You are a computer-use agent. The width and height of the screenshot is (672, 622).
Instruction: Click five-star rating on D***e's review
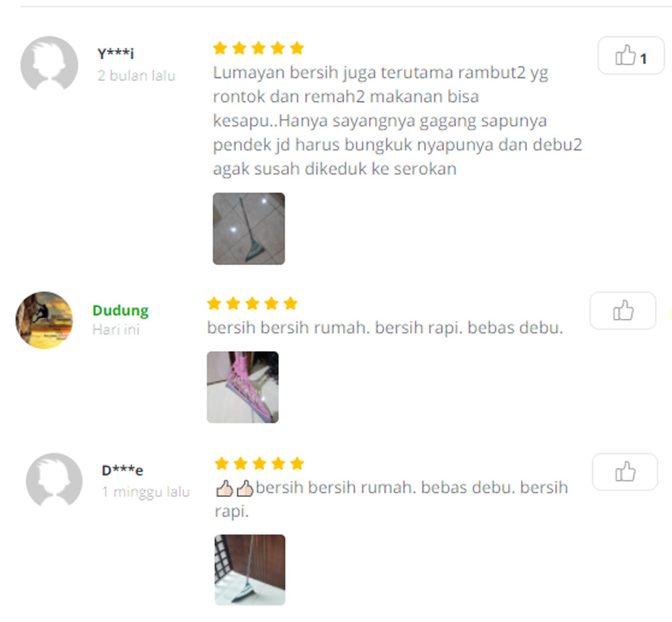pyautogui.click(x=259, y=463)
